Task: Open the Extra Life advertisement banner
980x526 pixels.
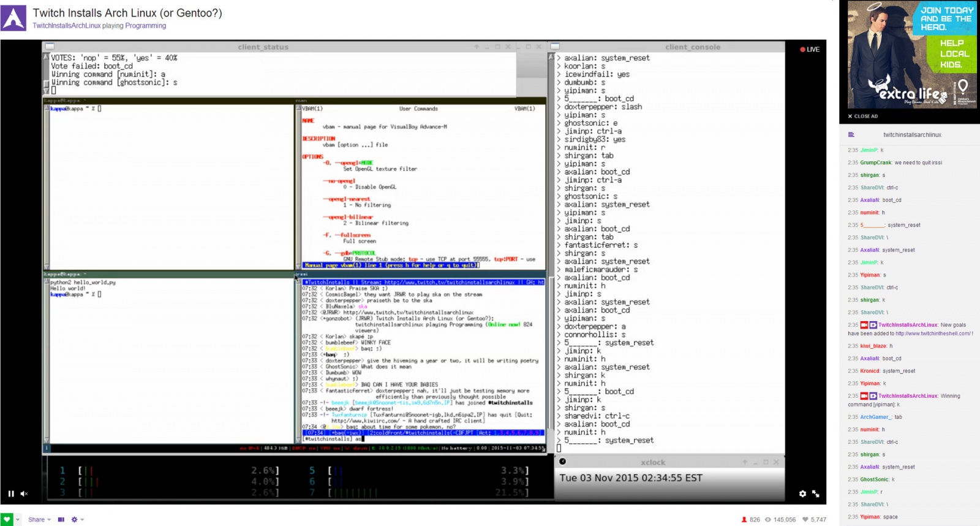Action: pos(912,55)
